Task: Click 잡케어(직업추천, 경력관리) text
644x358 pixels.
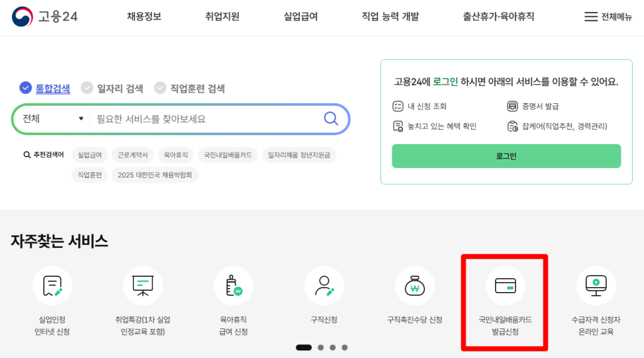Action: [x=565, y=126]
